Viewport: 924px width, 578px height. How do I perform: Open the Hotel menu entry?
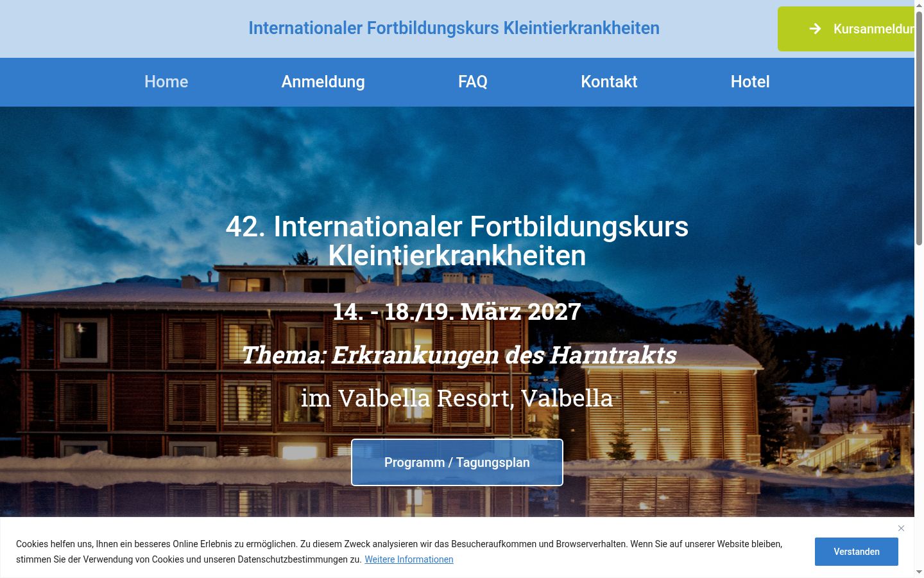point(750,82)
